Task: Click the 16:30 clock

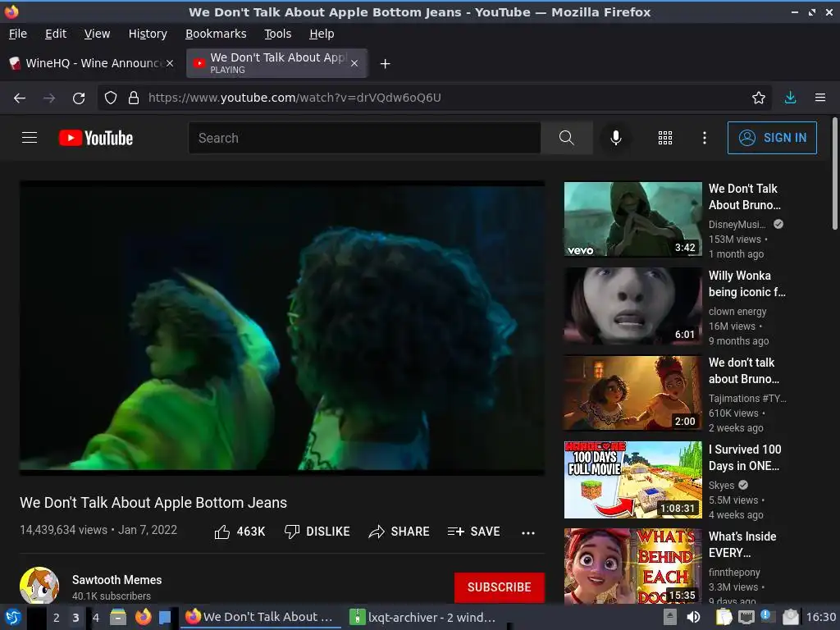Action: point(821,617)
